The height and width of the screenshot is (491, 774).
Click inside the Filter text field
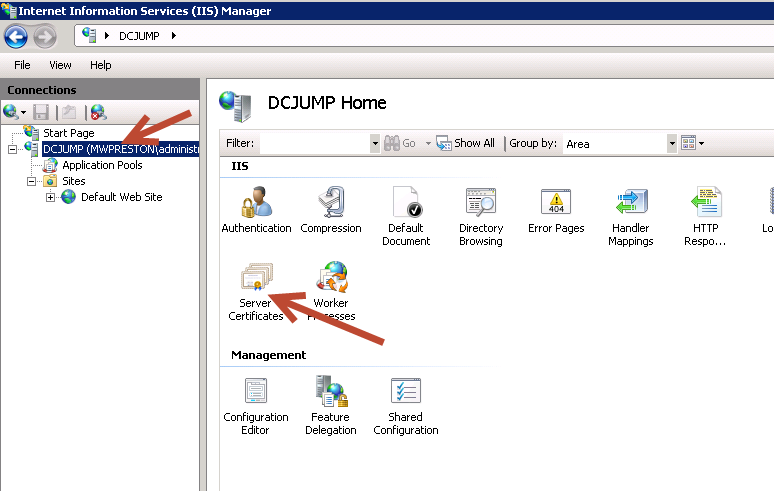point(315,144)
